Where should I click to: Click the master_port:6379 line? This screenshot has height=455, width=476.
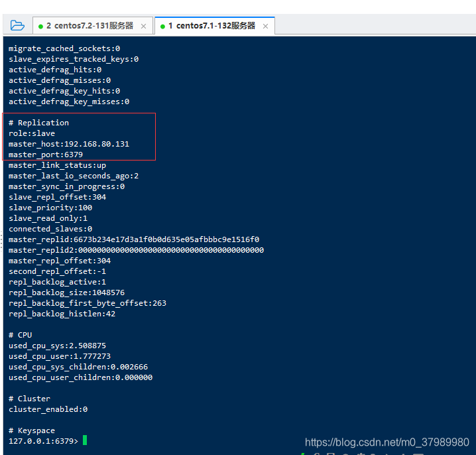pyautogui.click(x=46, y=155)
